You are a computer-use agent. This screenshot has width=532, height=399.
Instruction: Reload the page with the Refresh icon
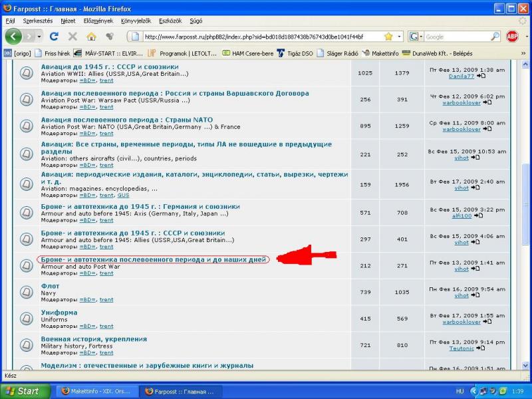(x=54, y=37)
